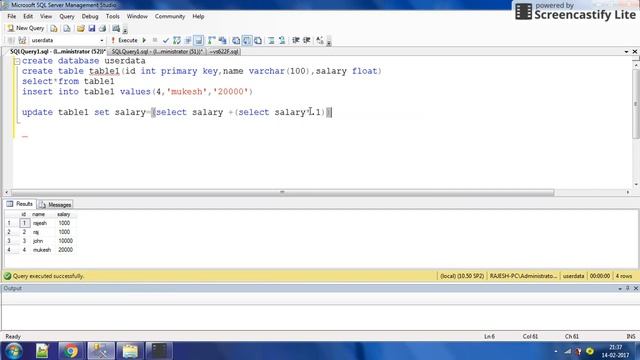This screenshot has height=360, width=640.
Task: Open the Debug menu
Action: tap(90, 16)
